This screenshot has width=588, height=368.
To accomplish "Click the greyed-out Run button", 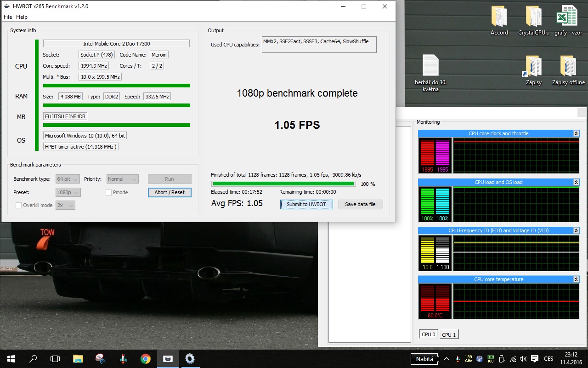I will coord(170,179).
